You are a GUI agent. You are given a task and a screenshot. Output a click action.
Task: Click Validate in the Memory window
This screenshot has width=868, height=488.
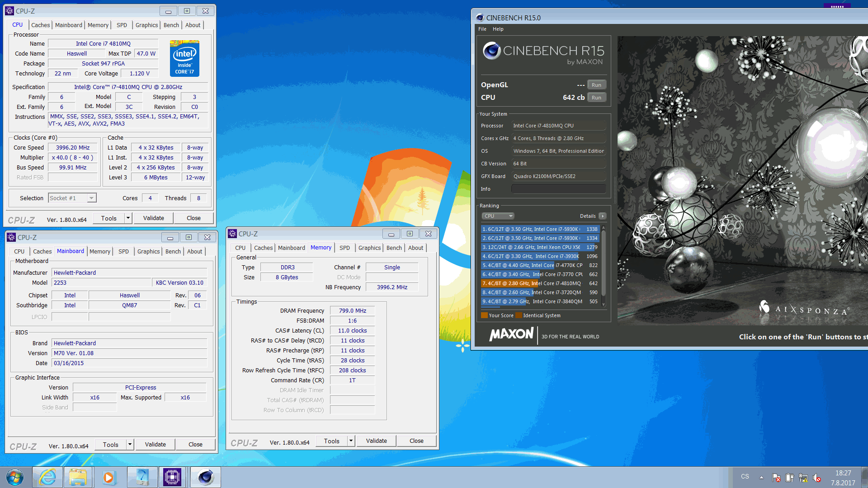(x=377, y=441)
